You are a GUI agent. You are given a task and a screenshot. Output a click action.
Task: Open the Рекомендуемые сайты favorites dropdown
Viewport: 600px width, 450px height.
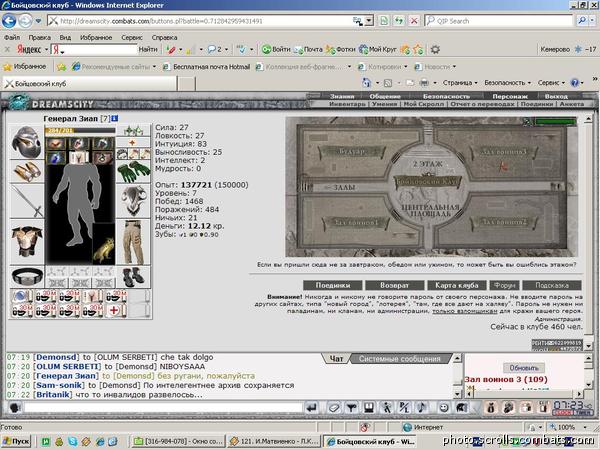114,67
